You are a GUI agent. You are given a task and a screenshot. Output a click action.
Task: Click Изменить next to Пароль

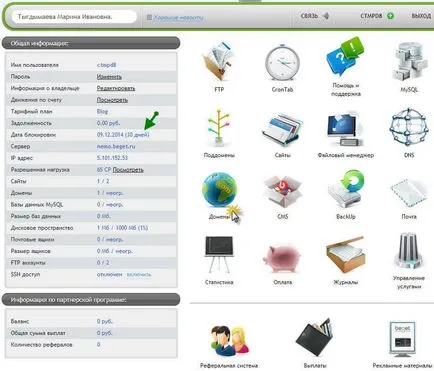pos(109,77)
